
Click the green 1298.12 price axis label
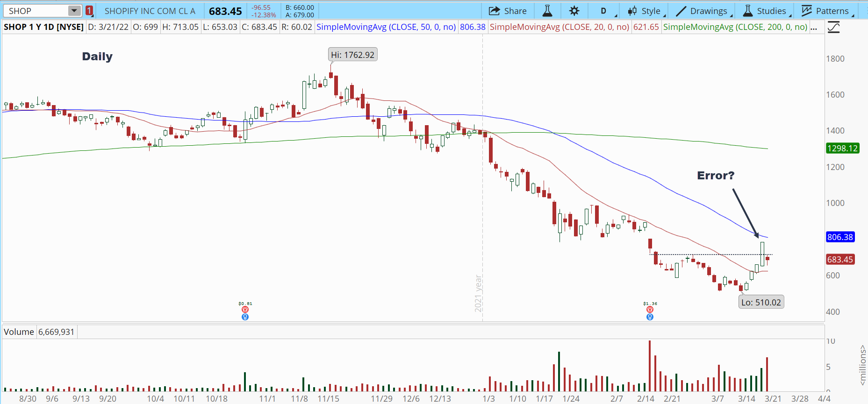pyautogui.click(x=843, y=149)
